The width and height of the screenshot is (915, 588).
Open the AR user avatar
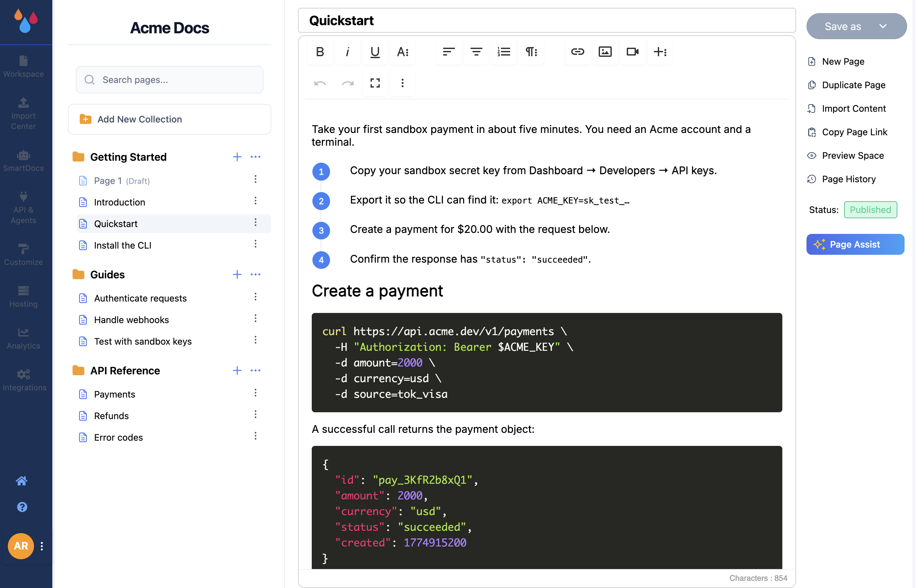click(21, 546)
